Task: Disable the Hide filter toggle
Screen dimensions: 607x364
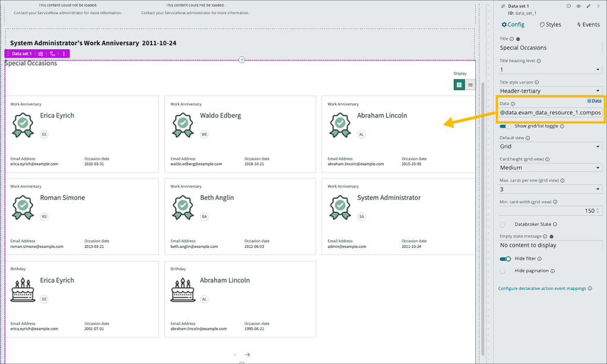Action: tap(504, 259)
